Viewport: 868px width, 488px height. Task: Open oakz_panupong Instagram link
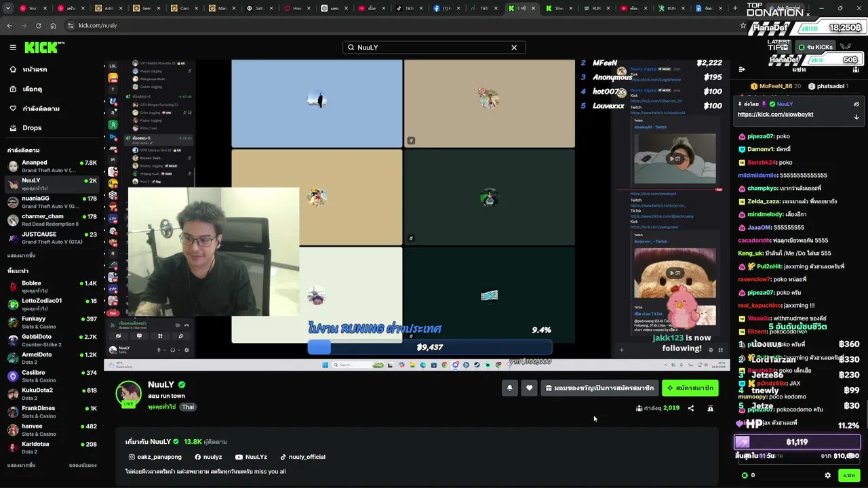coord(155,457)
